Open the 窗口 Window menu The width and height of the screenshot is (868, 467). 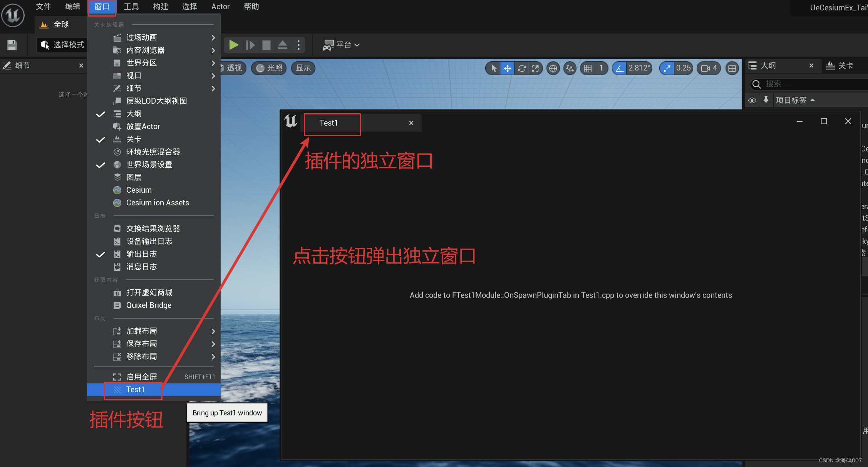102,6
